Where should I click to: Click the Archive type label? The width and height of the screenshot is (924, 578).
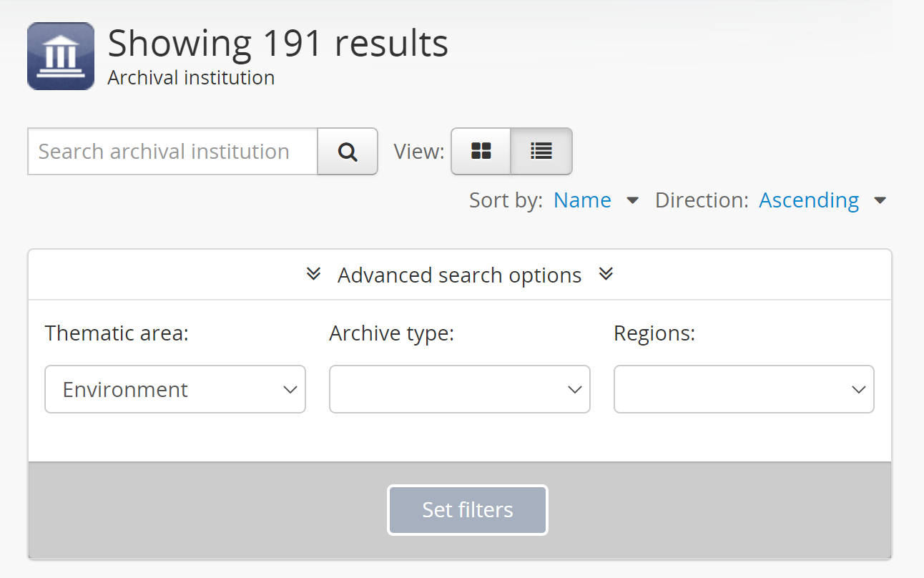pyautogui.click(x=392, y=333)
